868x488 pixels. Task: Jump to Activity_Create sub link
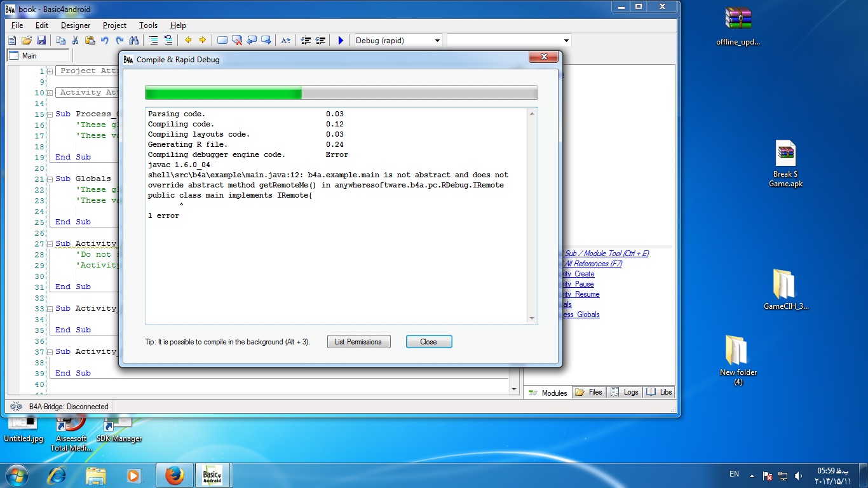(578, 274)
